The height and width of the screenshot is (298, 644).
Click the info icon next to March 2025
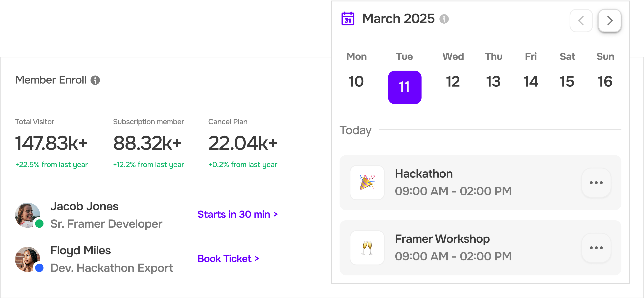[x=444, y=19]
